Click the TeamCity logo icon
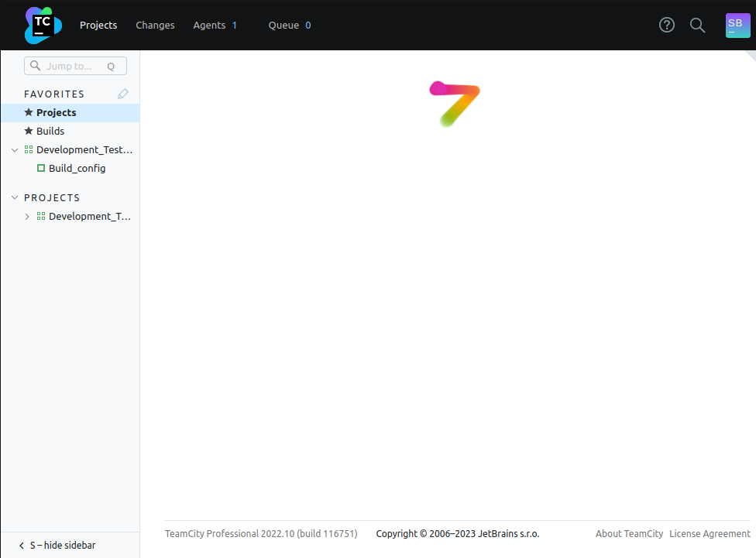This screenshot has width=756, height=558. point(43,26)
